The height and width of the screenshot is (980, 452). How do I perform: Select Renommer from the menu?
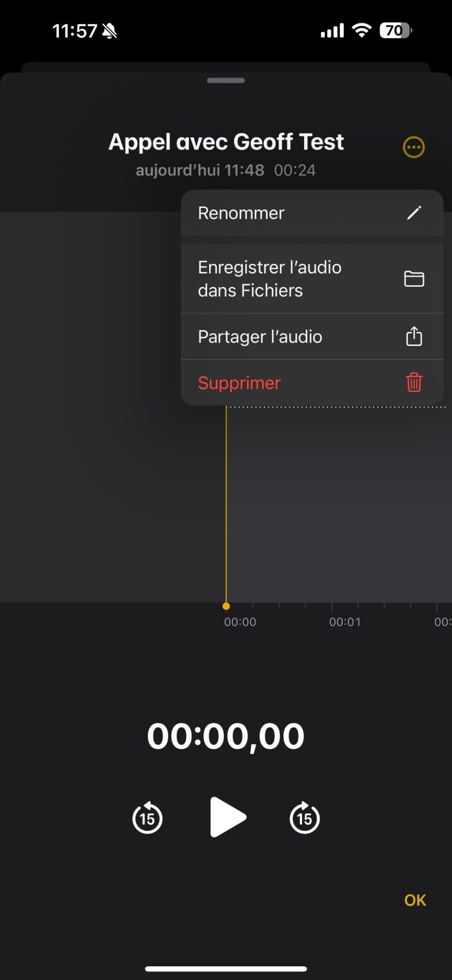(x=312, y=213)
